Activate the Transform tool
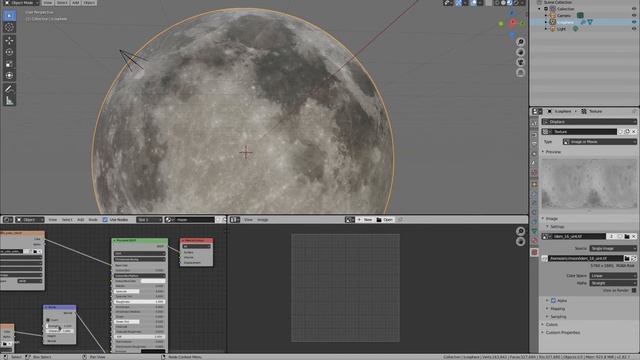 9,76
